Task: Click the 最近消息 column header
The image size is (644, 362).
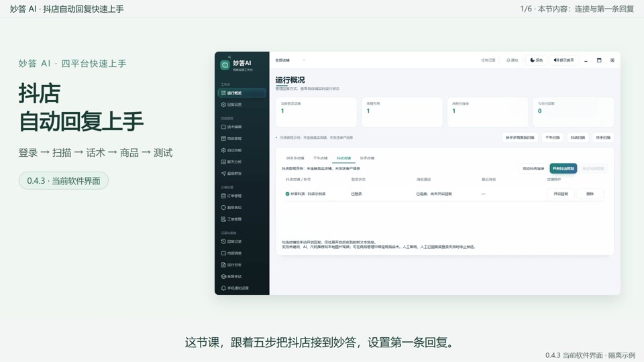Action: tap(489, 180)
